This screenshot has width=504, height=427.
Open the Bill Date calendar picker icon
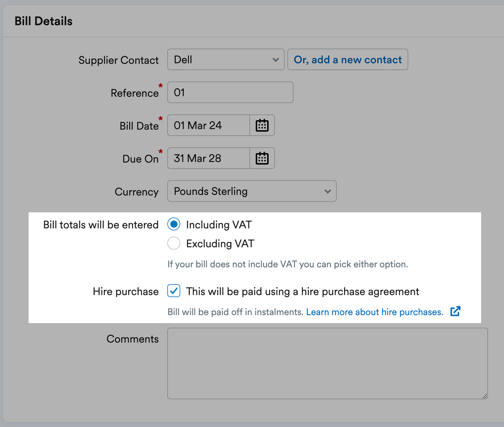pyautogui.click(x=262, y=125)
